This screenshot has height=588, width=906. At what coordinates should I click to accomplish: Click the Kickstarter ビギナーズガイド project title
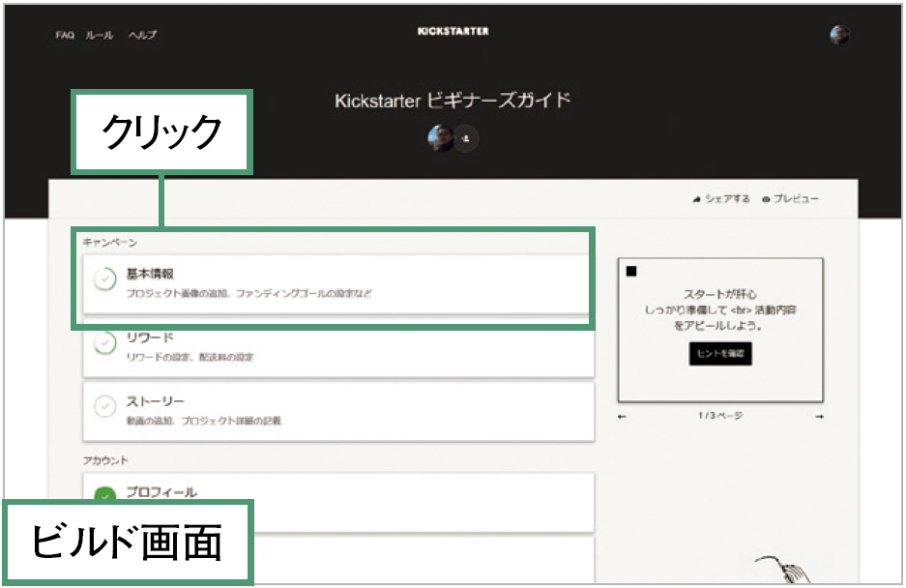453,101
